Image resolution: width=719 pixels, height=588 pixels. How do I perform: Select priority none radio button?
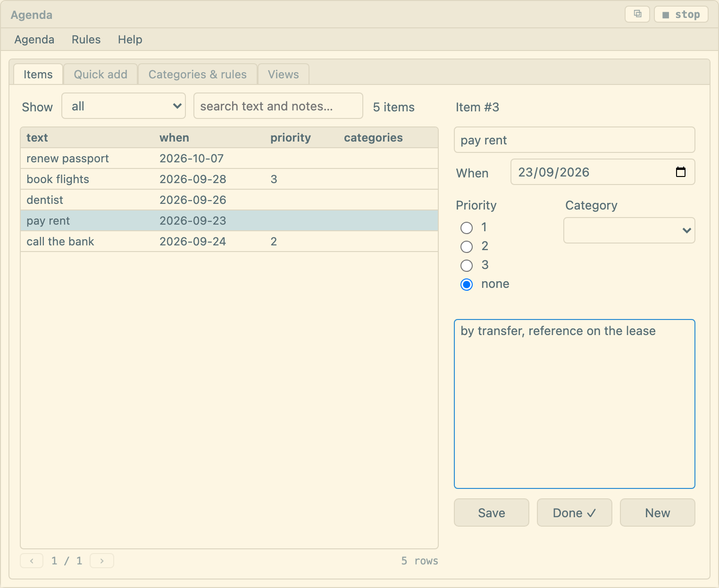coord(467,285)
